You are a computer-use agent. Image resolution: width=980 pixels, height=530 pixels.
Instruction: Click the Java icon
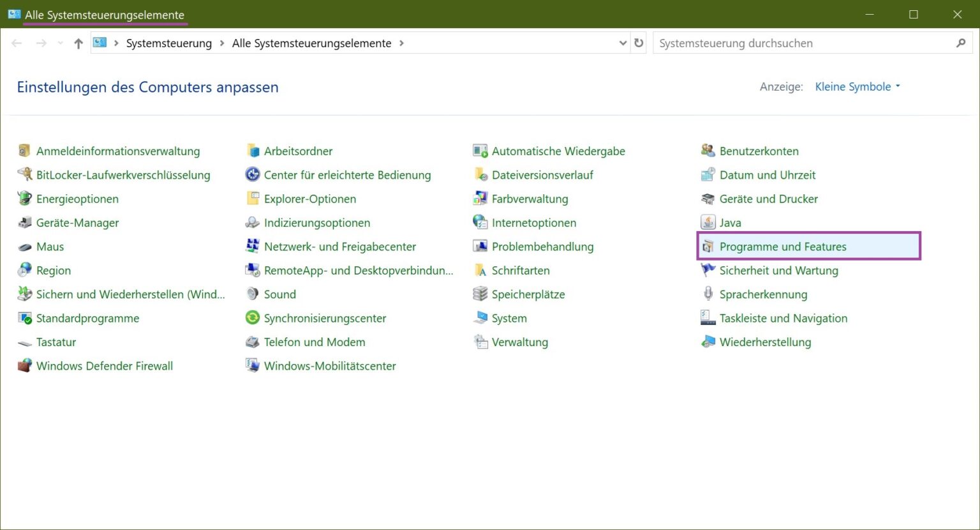tap(708, 222)
